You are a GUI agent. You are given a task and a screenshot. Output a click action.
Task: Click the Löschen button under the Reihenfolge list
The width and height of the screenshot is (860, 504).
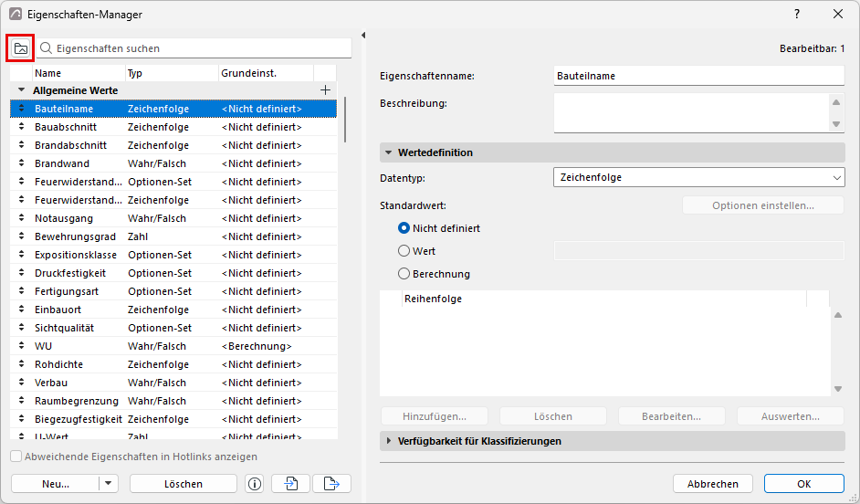tap(553, 416)
